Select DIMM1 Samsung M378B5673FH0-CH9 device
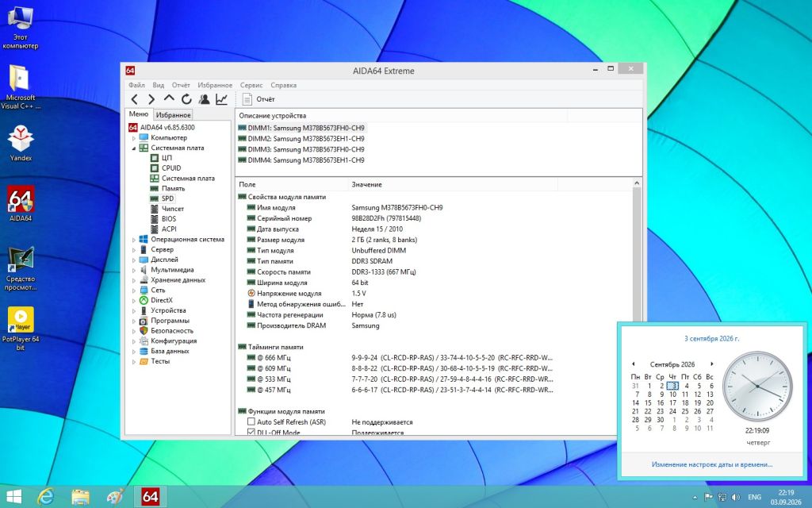Viewport: 812px width, 508px height. [305, 128]
